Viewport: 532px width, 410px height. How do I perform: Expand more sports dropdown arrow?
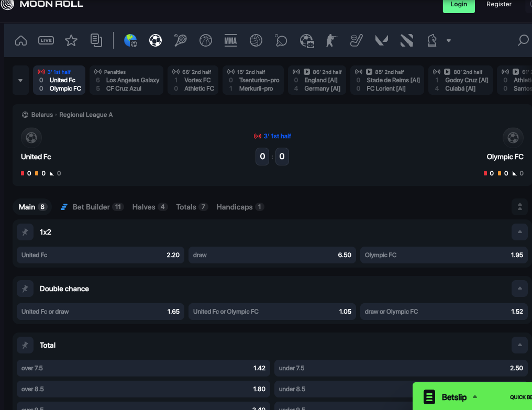(x=449, y=41)
